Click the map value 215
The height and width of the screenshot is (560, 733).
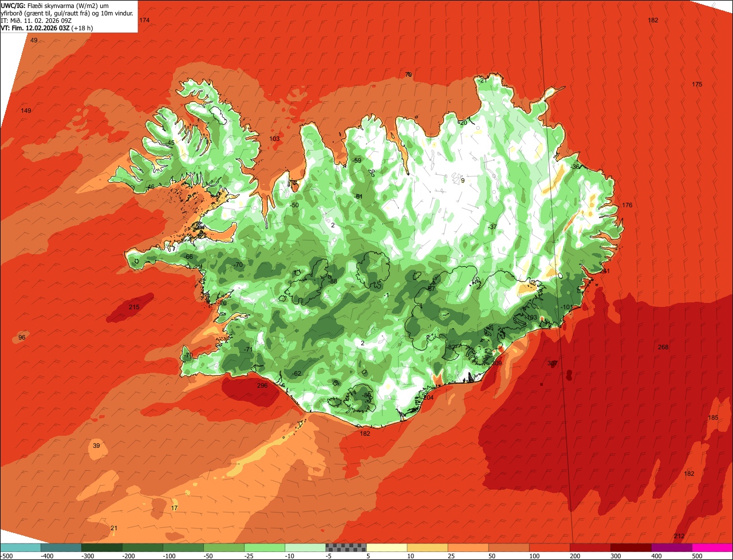tap(134, 307)
